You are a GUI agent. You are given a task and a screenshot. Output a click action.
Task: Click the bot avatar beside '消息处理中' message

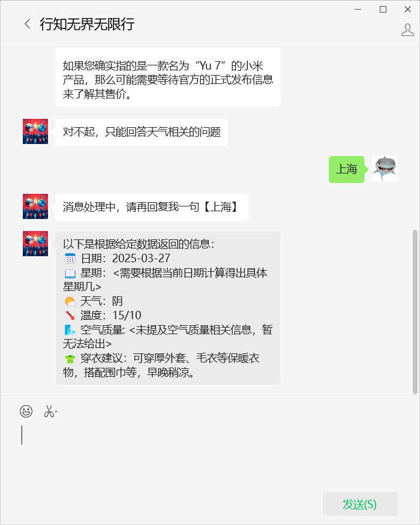coord(35,206)
